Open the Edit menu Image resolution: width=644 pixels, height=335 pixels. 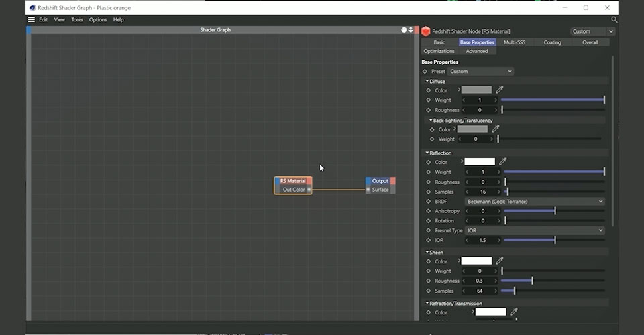[x=43, y=19]
